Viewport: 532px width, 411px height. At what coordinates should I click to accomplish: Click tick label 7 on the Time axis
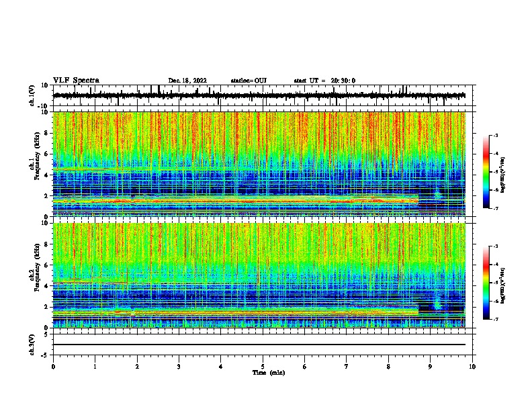(x=347, y=367)
